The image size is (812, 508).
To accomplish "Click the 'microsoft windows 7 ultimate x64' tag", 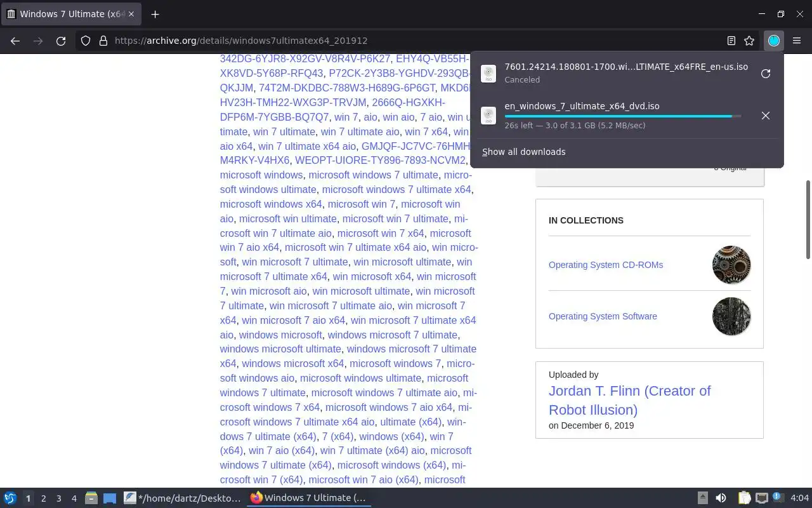I will (396, 189).
